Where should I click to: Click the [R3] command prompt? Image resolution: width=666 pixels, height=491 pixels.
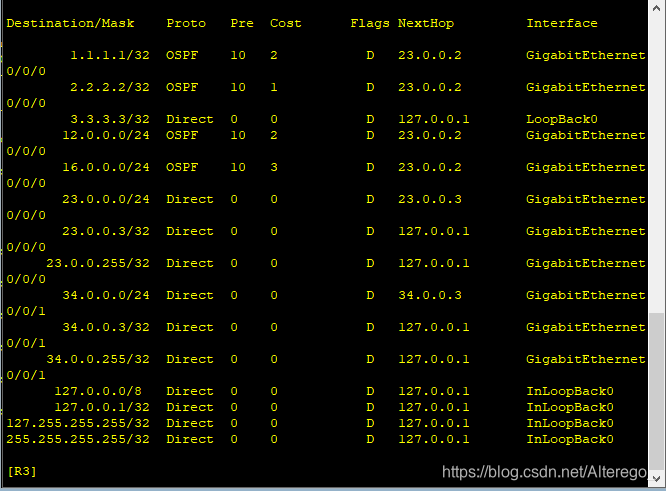coord(22,471)
